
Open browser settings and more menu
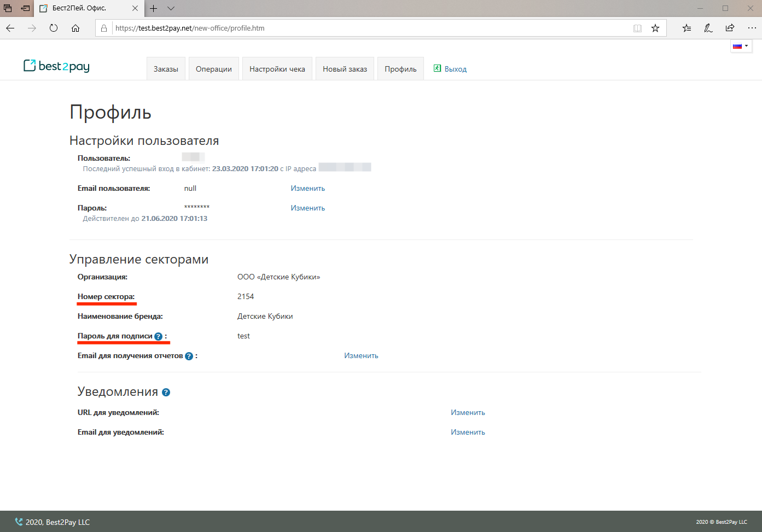click(752, 28)
